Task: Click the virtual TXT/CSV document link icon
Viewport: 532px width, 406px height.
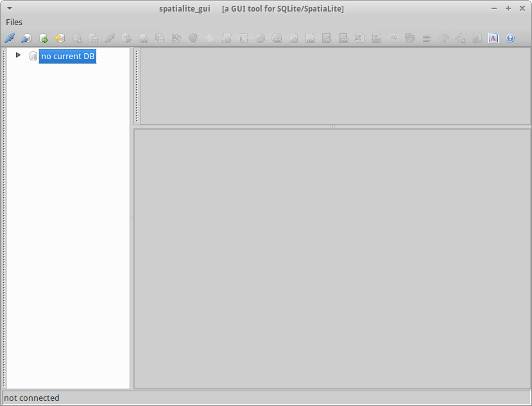Action: point(310,38)
